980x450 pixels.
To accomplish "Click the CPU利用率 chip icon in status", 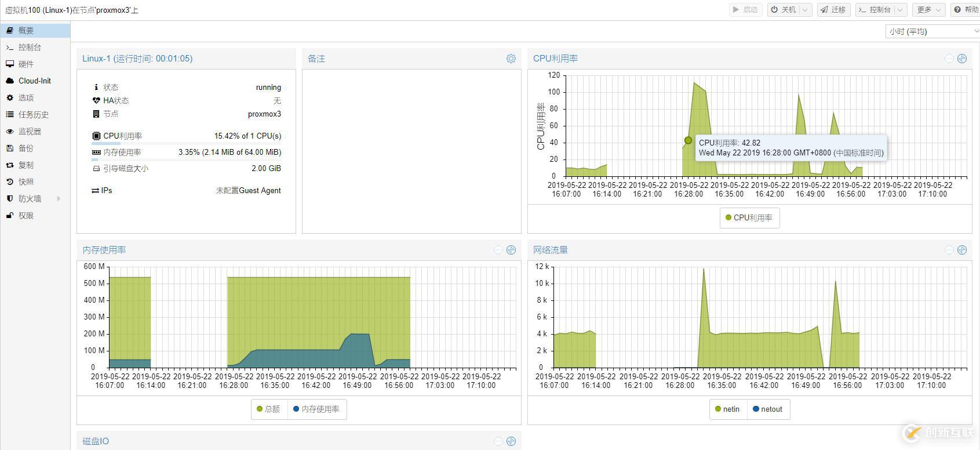I will pos(96,136).
